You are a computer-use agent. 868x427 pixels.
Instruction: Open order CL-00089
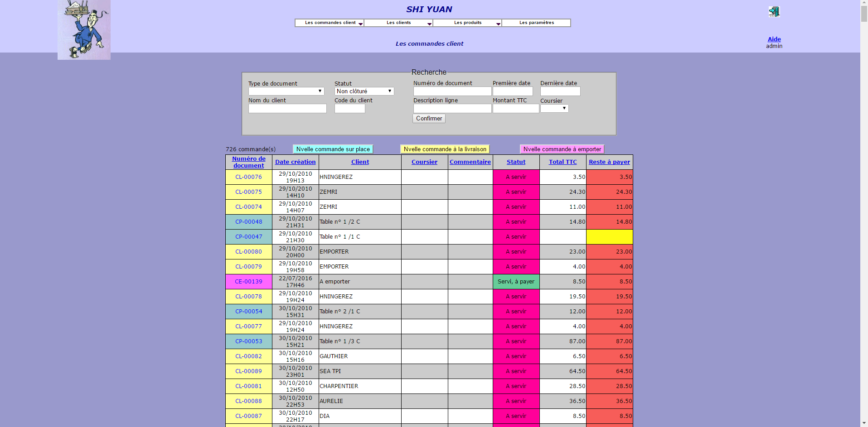click(248, 371)
